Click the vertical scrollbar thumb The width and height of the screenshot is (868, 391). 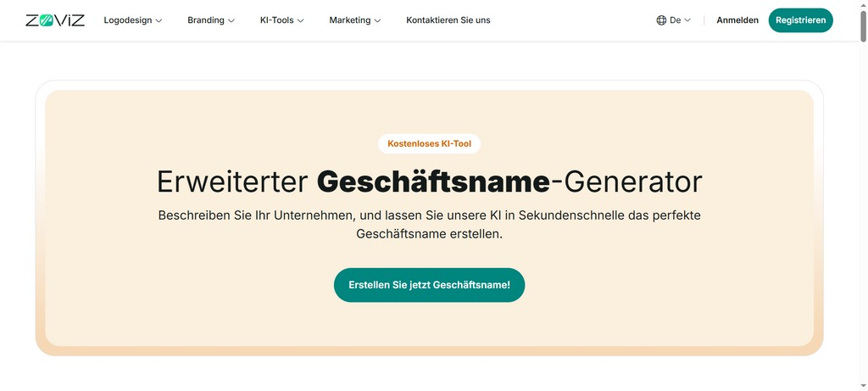click(x=863, y=25)
